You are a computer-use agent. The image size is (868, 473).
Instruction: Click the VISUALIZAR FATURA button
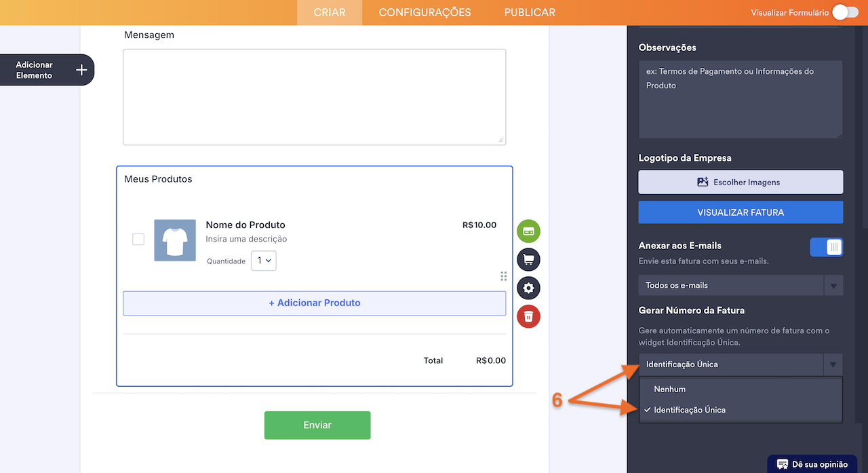click(x=741, y=212)
